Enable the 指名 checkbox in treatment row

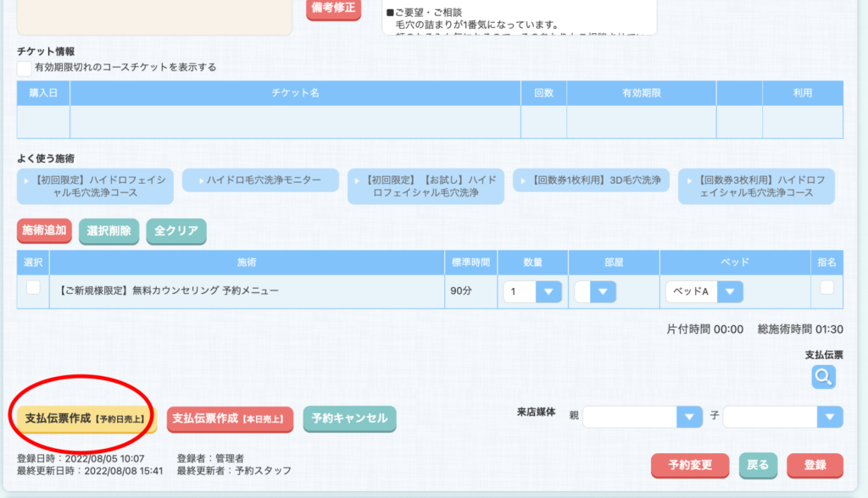826,288
